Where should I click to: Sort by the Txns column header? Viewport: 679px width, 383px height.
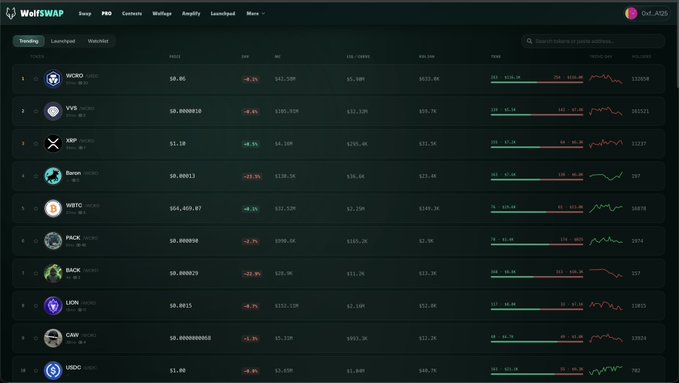coord(496,57)
